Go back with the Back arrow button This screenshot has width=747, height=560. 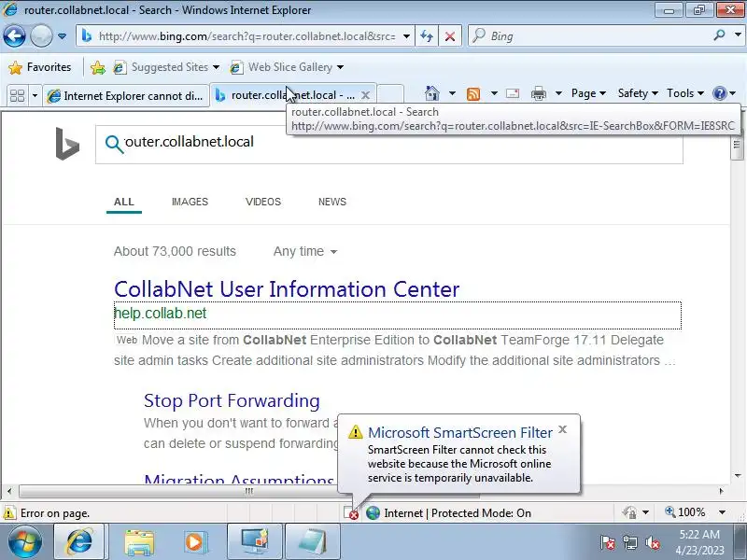[14, 35]
